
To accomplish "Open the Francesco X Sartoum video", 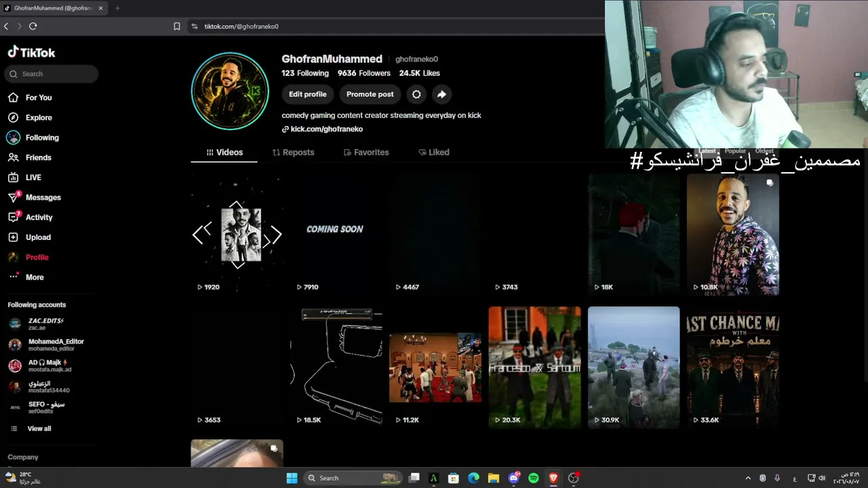I will [x=534, y=367].
